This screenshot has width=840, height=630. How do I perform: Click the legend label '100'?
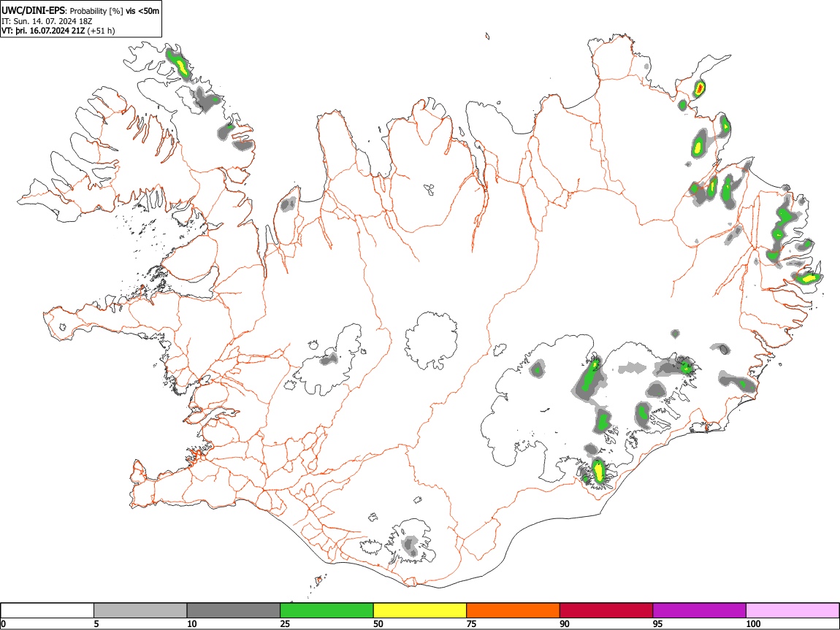tap(753, 623)
